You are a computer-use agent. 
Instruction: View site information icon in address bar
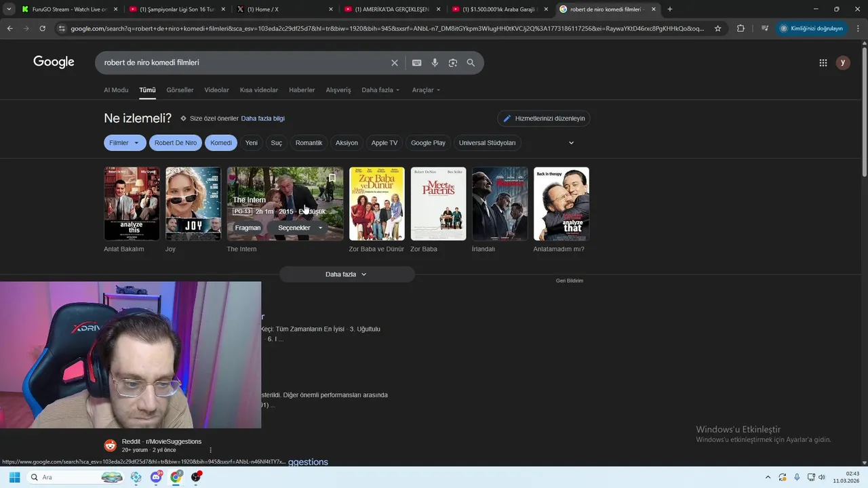(62, 28)
